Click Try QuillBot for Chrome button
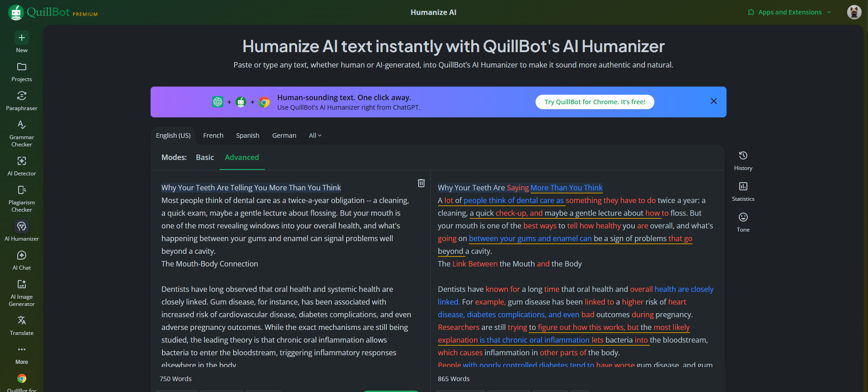 (x=595, y=102)
